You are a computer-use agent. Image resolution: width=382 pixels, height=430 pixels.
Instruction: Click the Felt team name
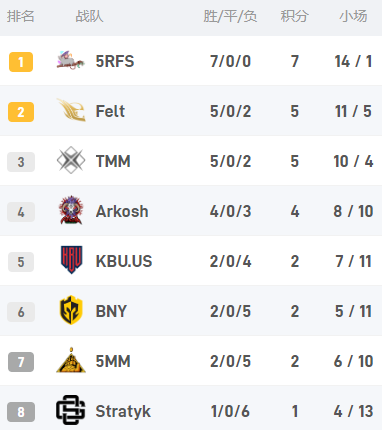[110, 111]
